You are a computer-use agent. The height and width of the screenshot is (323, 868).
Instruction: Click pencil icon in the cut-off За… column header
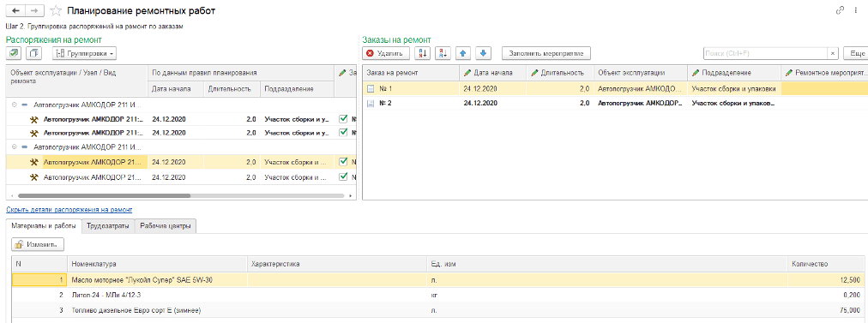coord(342,73)
